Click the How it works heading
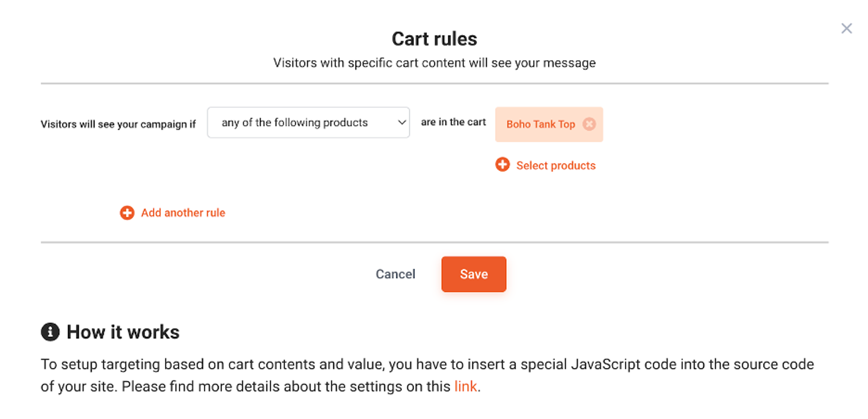 123,332
